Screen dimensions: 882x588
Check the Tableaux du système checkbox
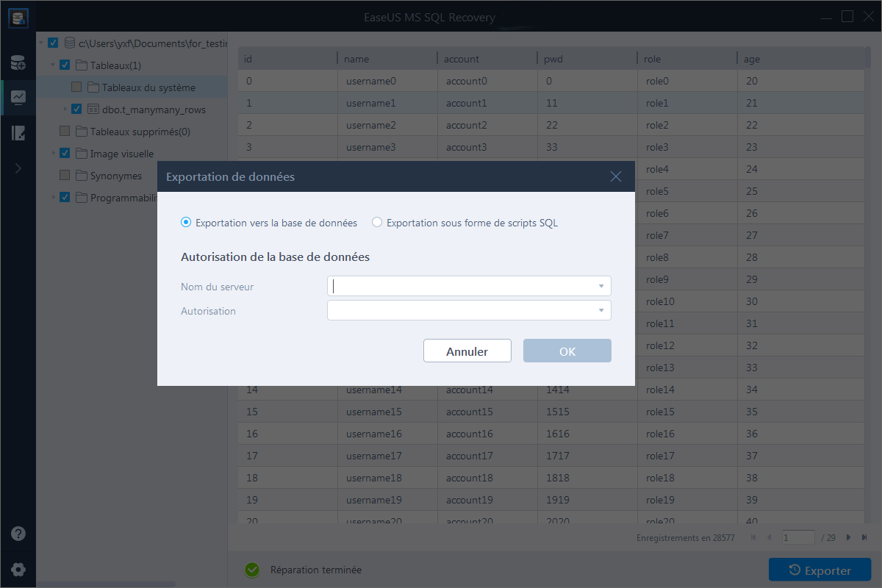tap(76, 87)
